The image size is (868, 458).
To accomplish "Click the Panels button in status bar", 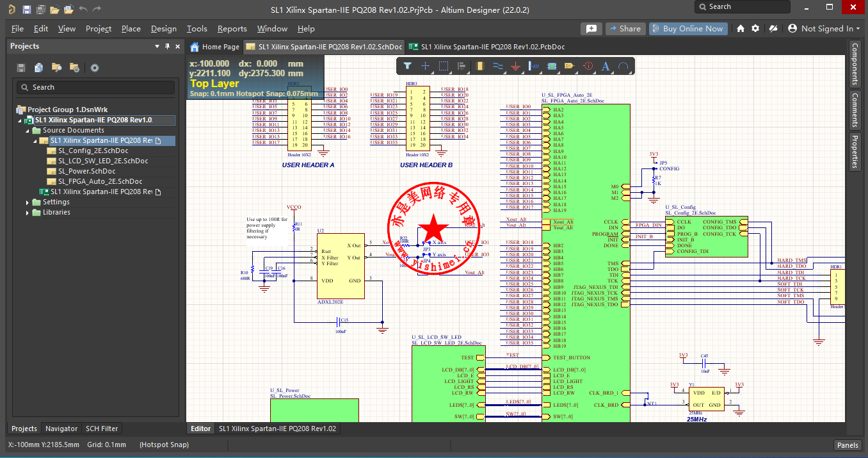I will pyautogui.click(x=847, y=445).
